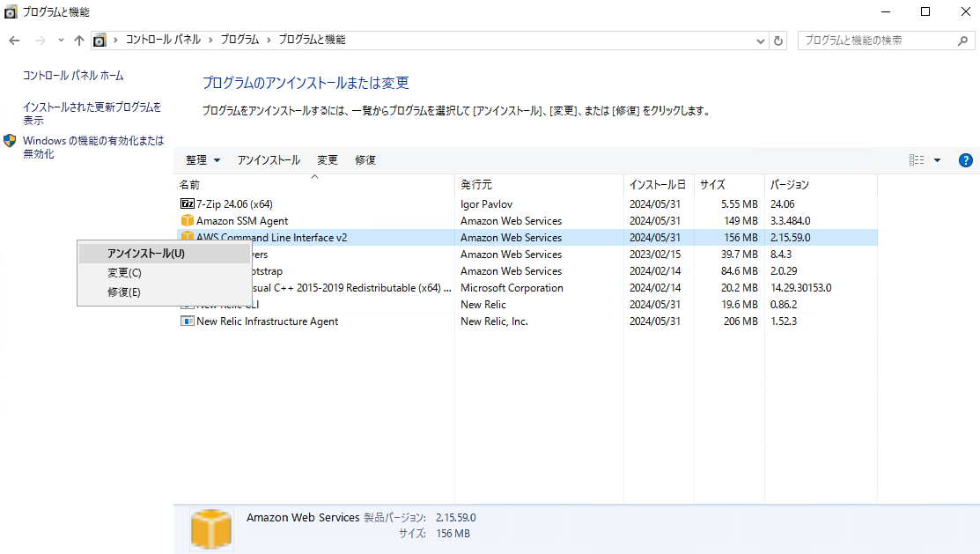Screen dimensions: 980x554
Task: Refresh the programs list
Action: pyautogui.click(x=778, y=41)
